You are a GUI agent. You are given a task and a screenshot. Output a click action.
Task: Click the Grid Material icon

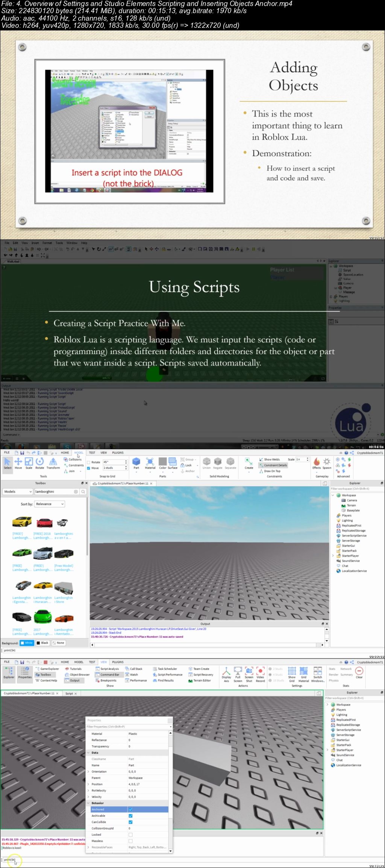[x=303, y=674]
